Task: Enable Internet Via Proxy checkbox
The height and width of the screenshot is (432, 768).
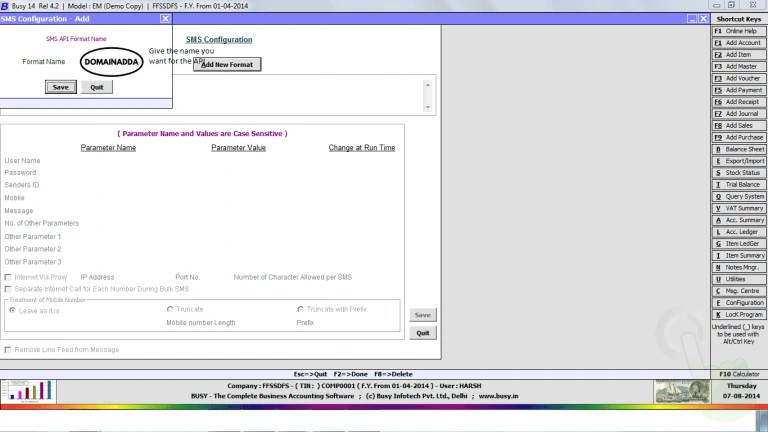Action: tap(9, 277)
